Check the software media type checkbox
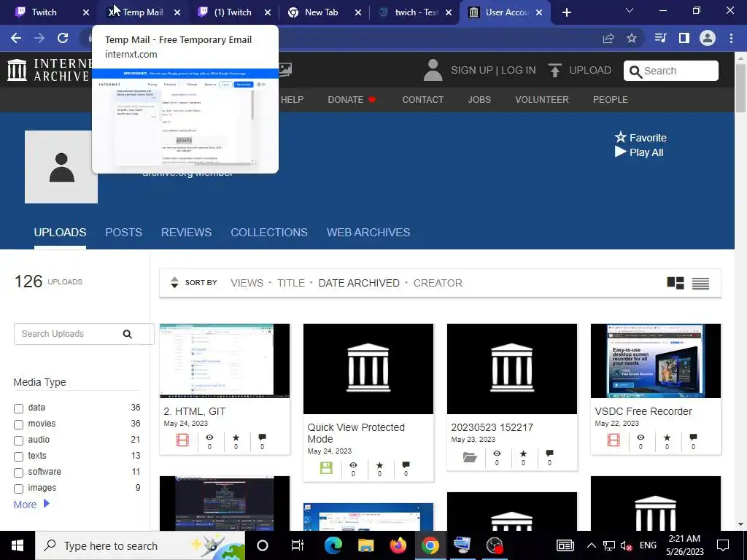This screenshot has width=747, height=560. pyautogui.click(x=18, y=472)
